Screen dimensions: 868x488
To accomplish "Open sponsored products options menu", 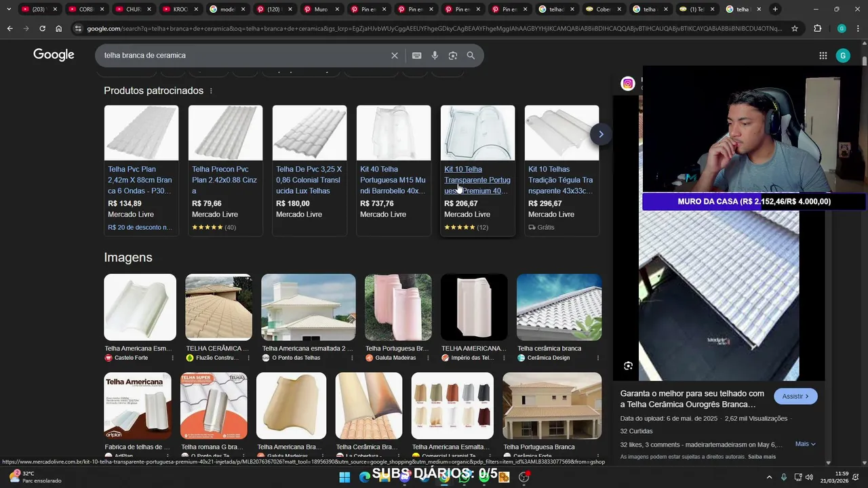I will (x=211, y=91).
